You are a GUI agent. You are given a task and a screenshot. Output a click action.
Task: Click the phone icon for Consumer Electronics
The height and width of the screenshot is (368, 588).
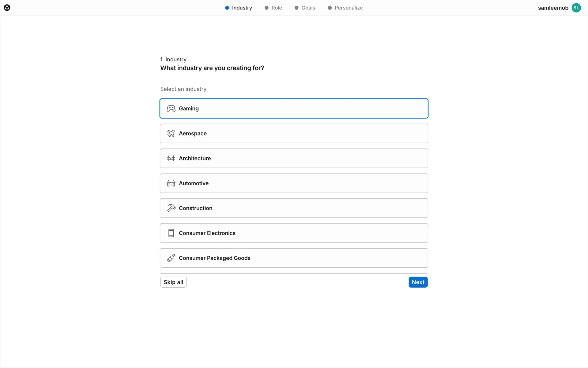point(171,233)
